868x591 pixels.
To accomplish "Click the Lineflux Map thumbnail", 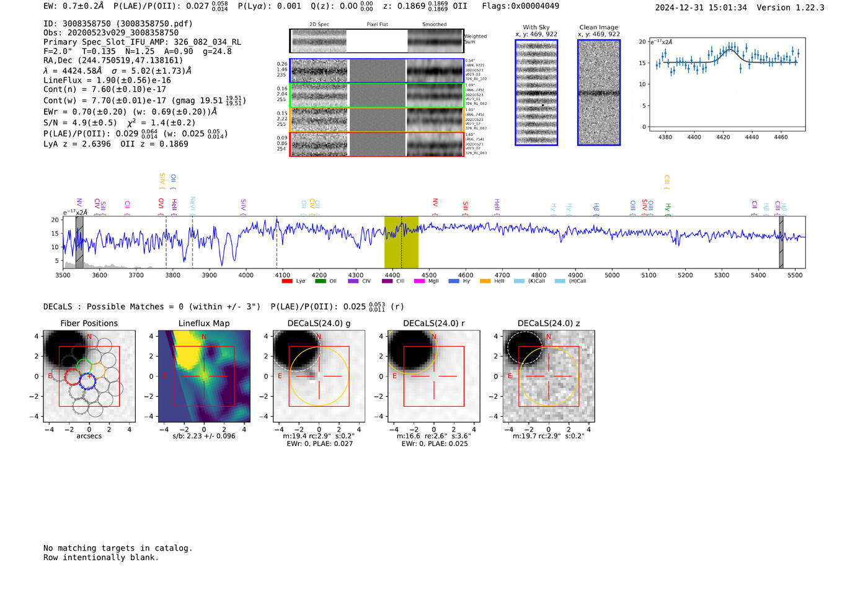I will pos(204,376).
